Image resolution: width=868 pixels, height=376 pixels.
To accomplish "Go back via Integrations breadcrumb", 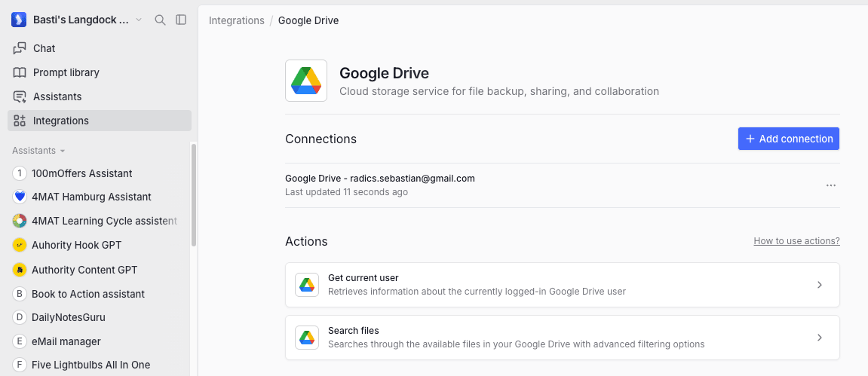I will (x=236, y=20).
